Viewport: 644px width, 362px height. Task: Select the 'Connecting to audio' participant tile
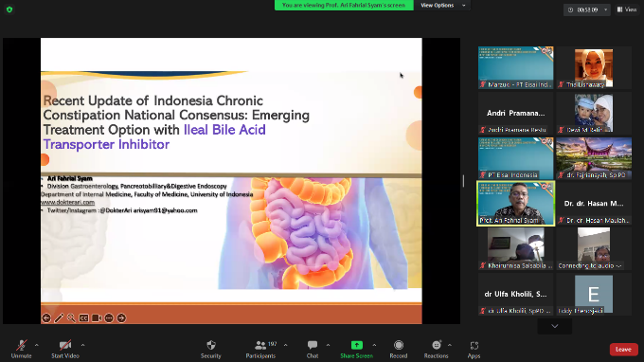click(594, 248)
